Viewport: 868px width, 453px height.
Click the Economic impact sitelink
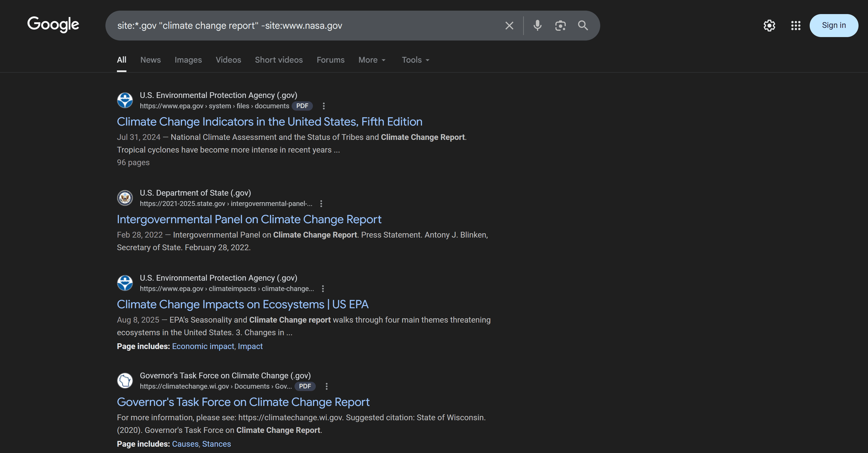point(203,346)
